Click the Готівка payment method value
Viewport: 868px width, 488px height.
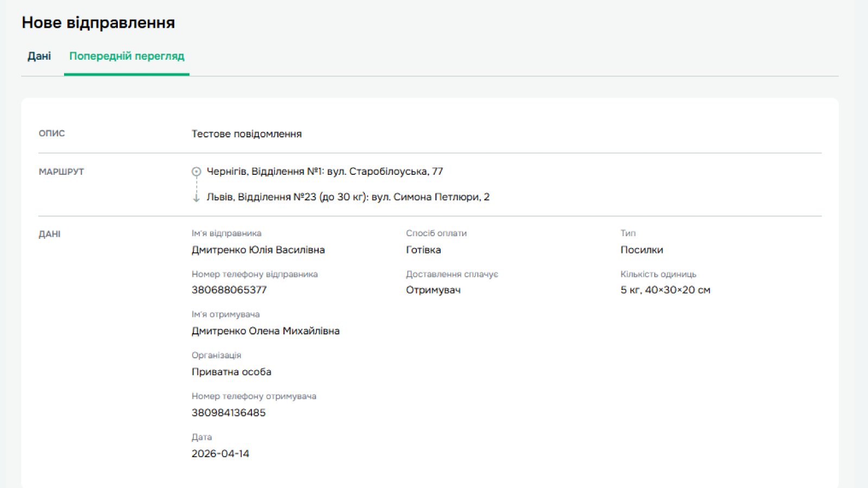(423, 250)
